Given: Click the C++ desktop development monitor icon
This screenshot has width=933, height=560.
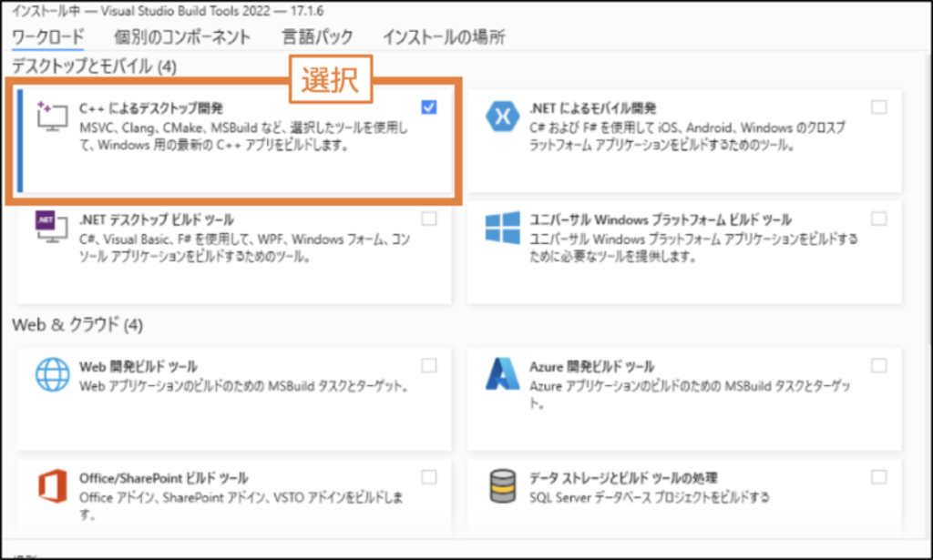Looking at the screenshot, I should click(x=52, y=116).
